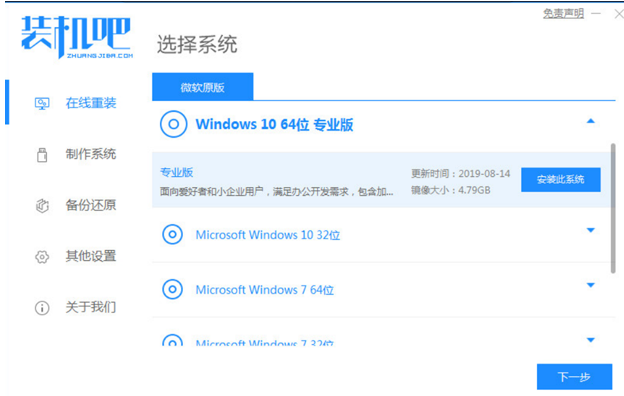
Task: Collapse the Windows 10 64位 专业版 section
Action: pos(591,121)
